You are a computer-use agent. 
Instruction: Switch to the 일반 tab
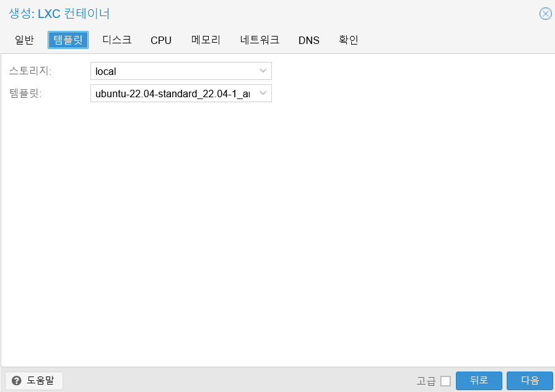24,40
